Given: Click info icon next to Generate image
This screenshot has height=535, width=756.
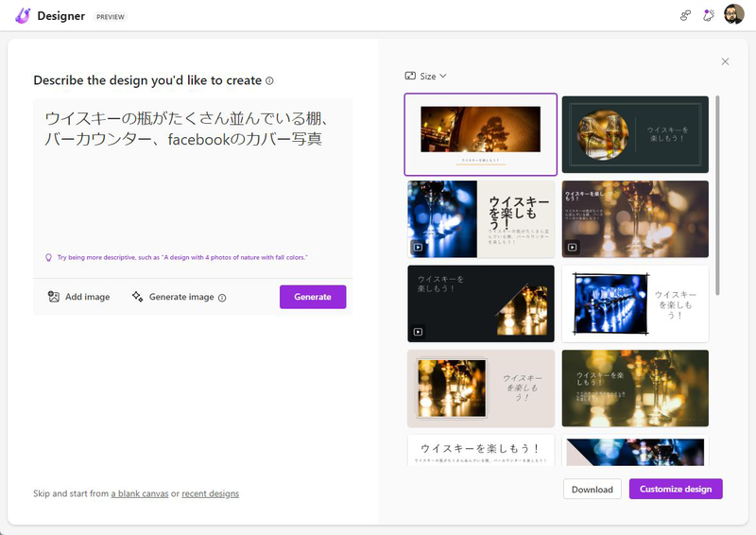Looking at the screenshot, I should pyautogui.click(x=222, y=298).
